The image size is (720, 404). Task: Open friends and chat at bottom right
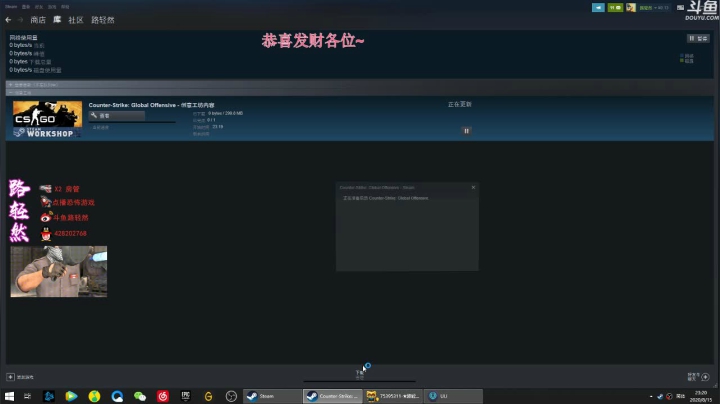[x=698, y=377]
